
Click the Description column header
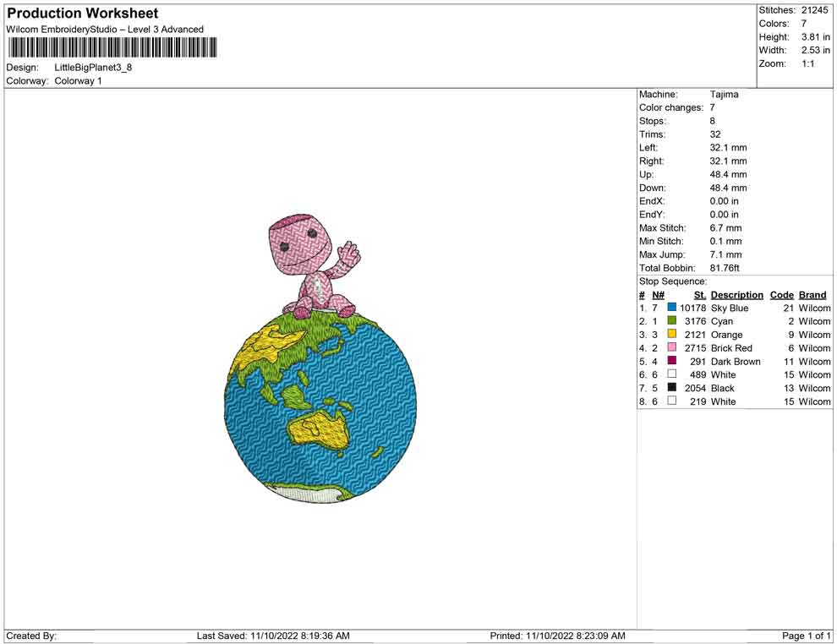coord(736,295)
